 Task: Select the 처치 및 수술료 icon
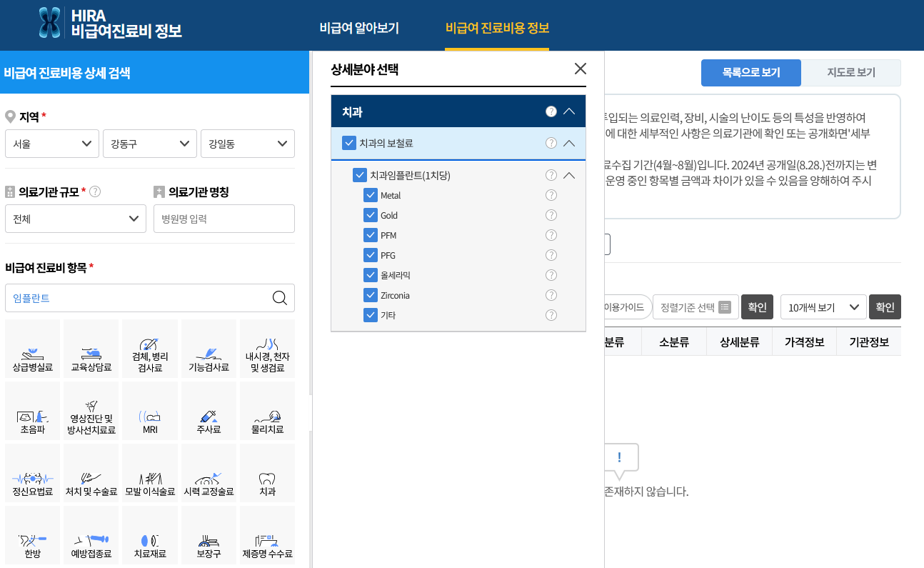click(91, 473)
